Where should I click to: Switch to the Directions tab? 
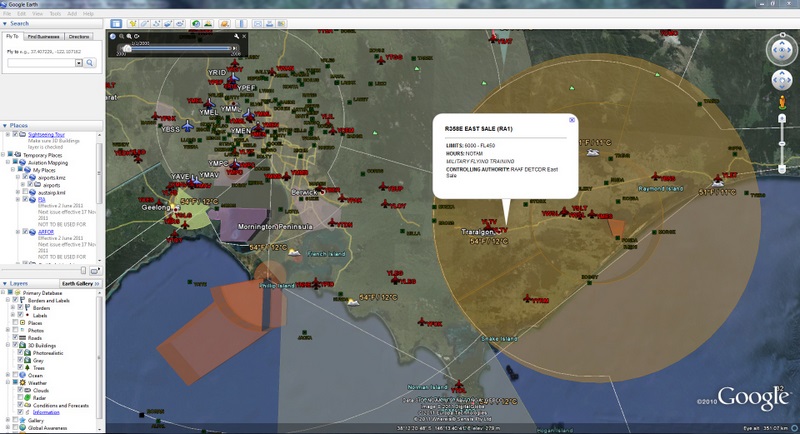pyautogui.click(x=79, y=37)
